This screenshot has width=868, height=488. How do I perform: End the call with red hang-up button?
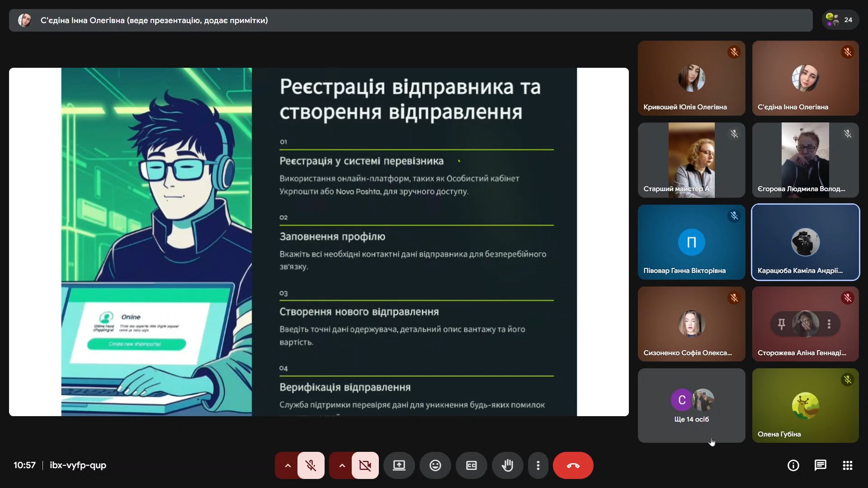coord(573,465)
